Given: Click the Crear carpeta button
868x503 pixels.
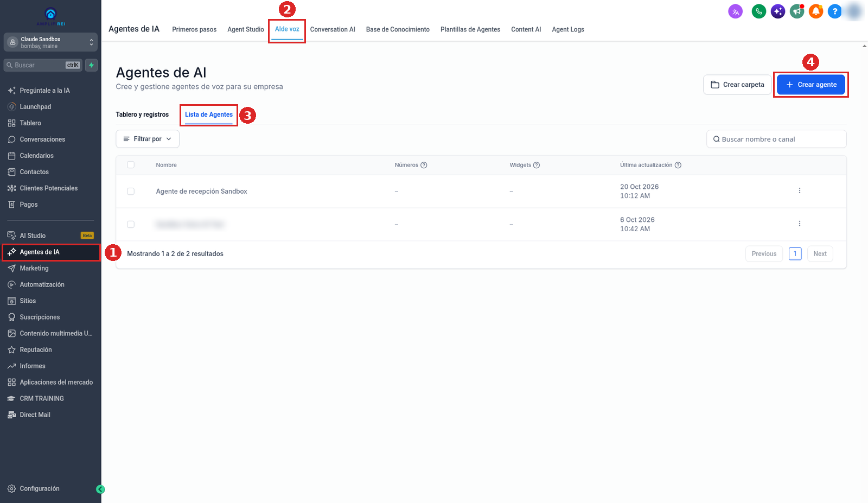Looking at the screenshot, I should point(737,85).
